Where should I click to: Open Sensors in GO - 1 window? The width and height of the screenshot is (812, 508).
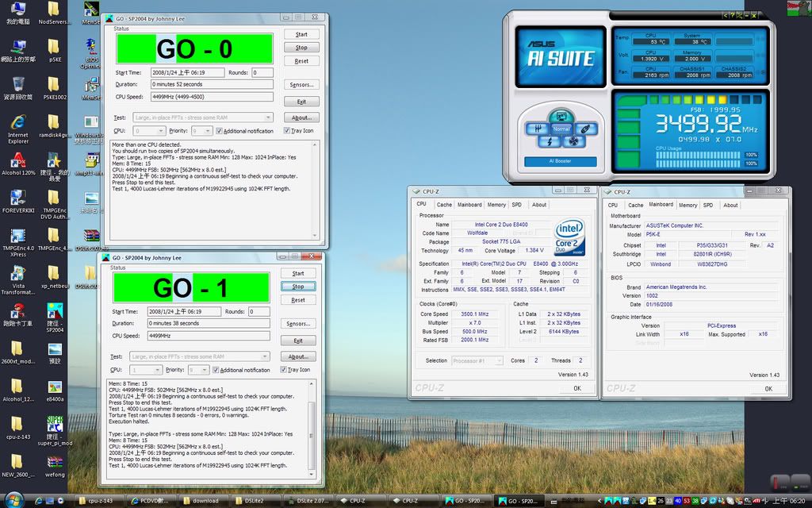298,324
